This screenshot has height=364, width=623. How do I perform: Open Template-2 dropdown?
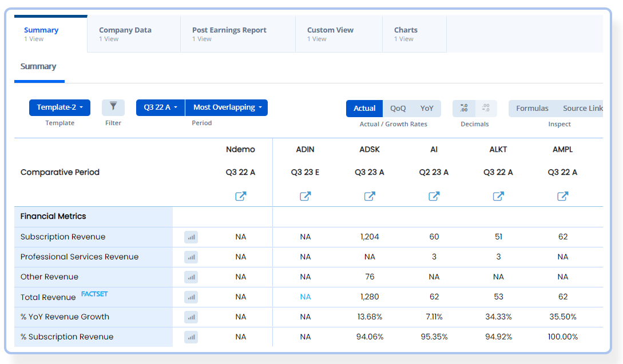click(59, 107)
